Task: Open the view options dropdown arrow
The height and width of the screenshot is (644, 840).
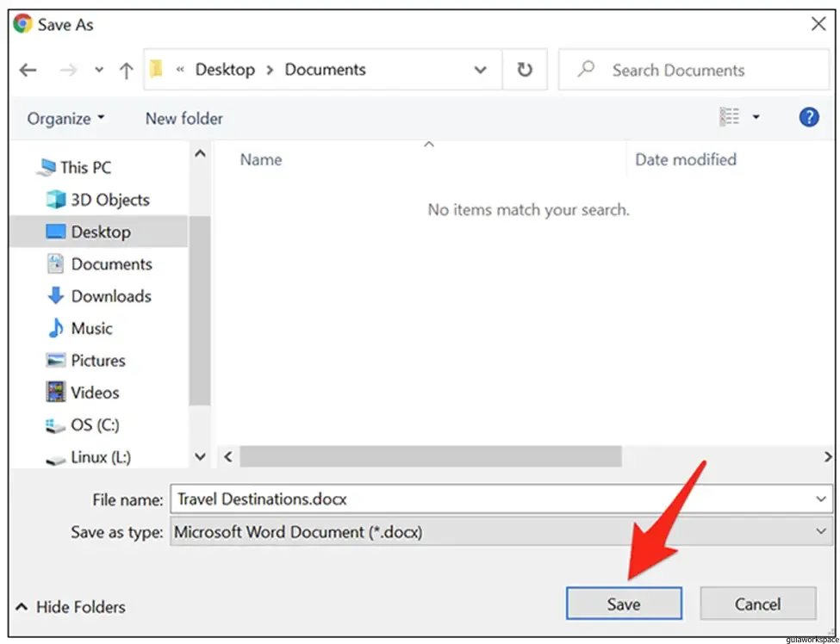Action: (x=756, y=118)
